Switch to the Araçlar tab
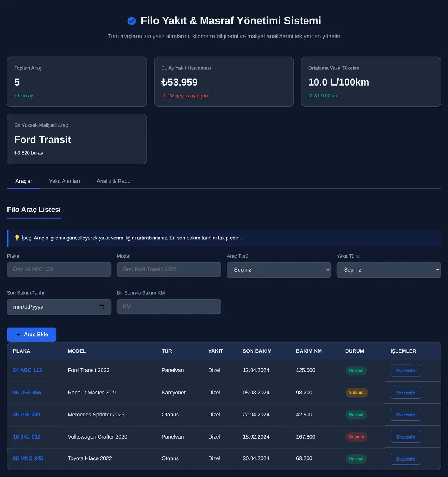 tap(24, 181)
